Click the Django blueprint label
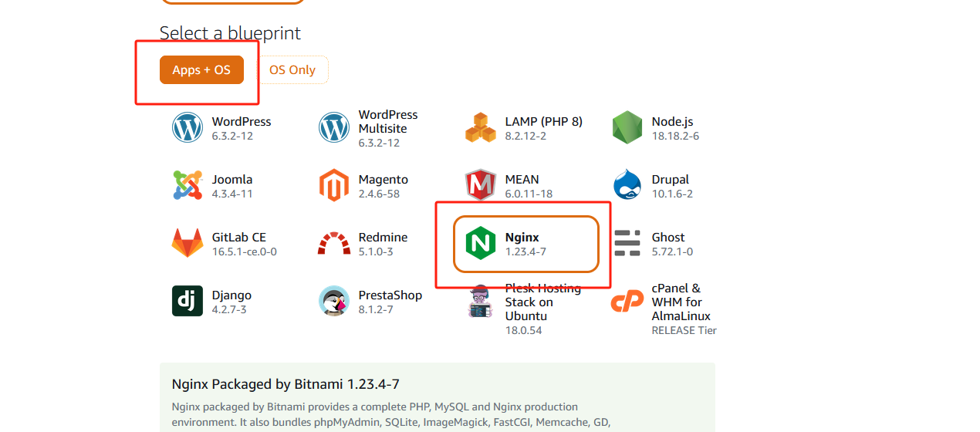 coord(232,295)
